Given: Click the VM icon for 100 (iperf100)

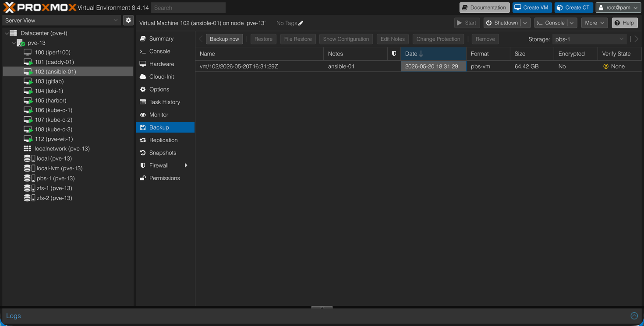Looking at the screenshot, I should coord(28,53).
